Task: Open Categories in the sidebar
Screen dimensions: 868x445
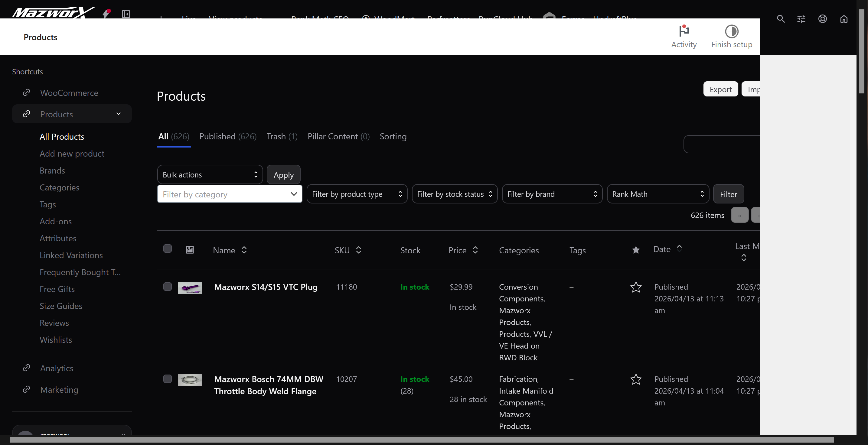Action: click(59, 188)
